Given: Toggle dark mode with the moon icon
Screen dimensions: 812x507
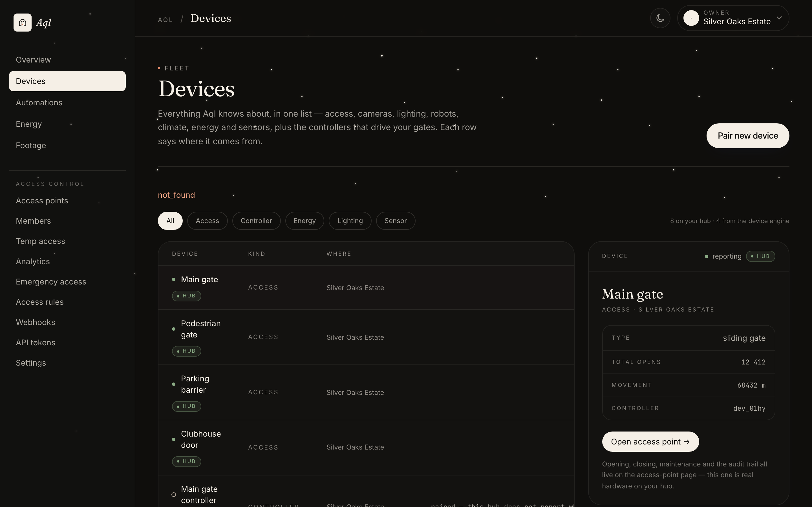Looking at the screenshot, I should (660, 18).
